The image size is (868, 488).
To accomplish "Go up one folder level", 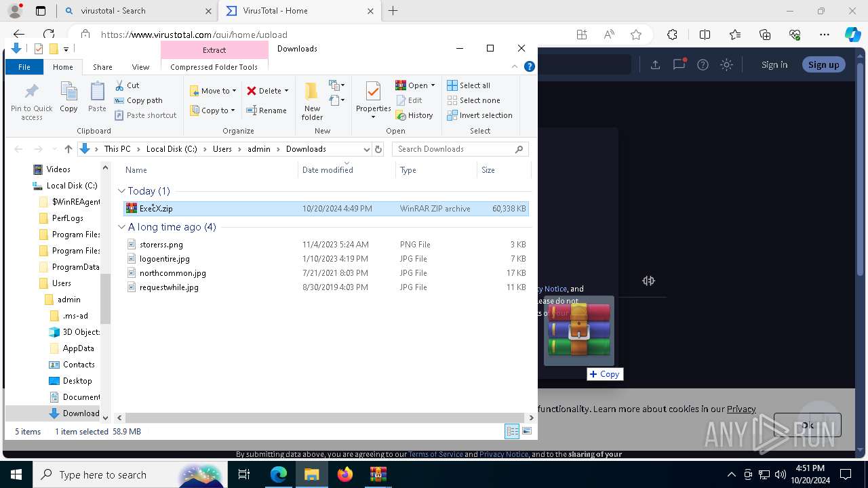I will 68,149.
